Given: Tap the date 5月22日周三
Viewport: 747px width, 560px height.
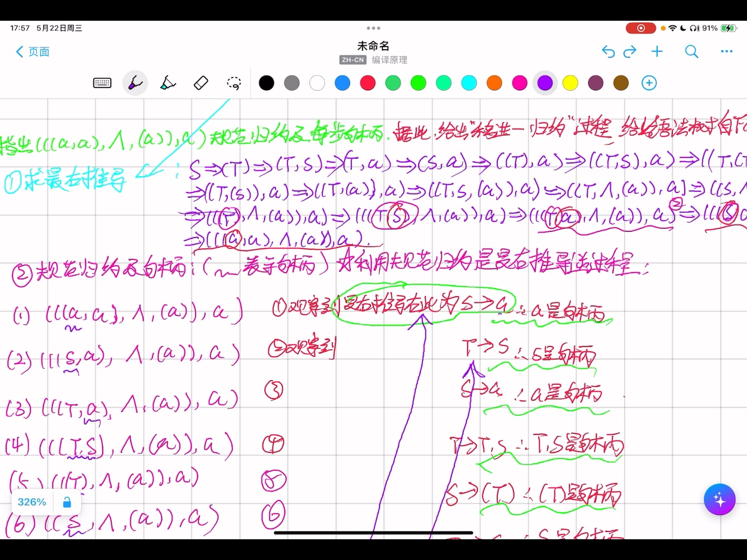Looking at the screenshot, I should click(59, 28).
